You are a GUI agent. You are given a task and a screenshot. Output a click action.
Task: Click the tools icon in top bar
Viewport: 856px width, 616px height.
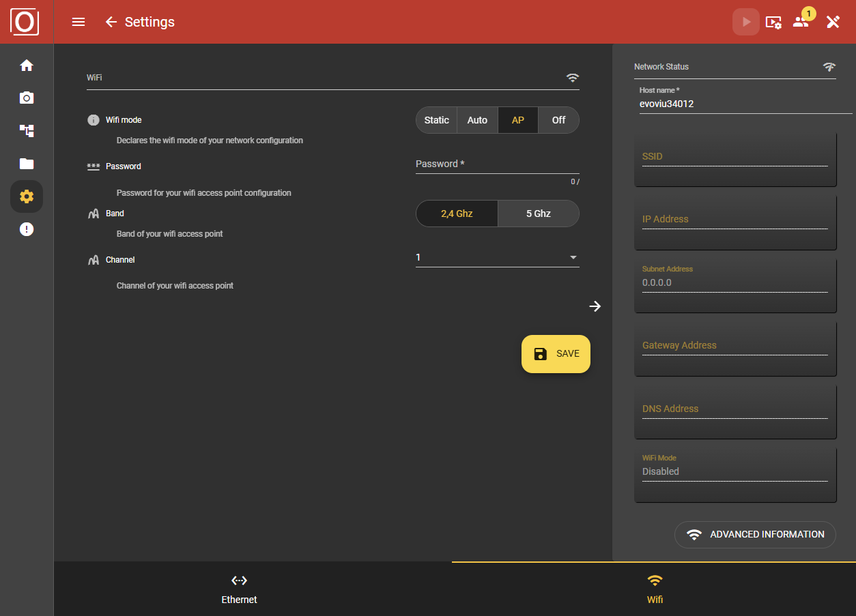(x=833, y=22)
